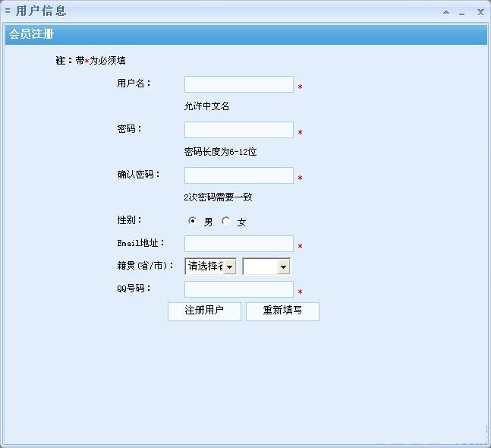
Task: Select the 男 radio button
Action: 192,220
